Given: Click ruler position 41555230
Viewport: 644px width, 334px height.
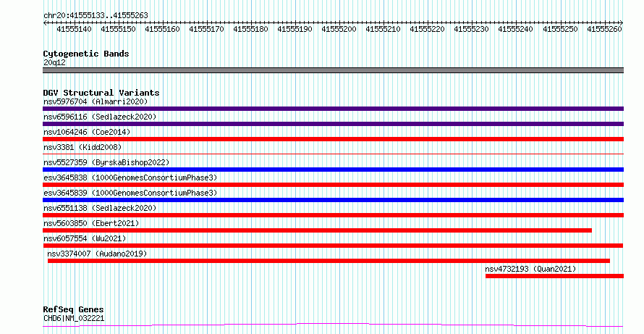Looking at the screenshot, I should (x=472, y=29).
